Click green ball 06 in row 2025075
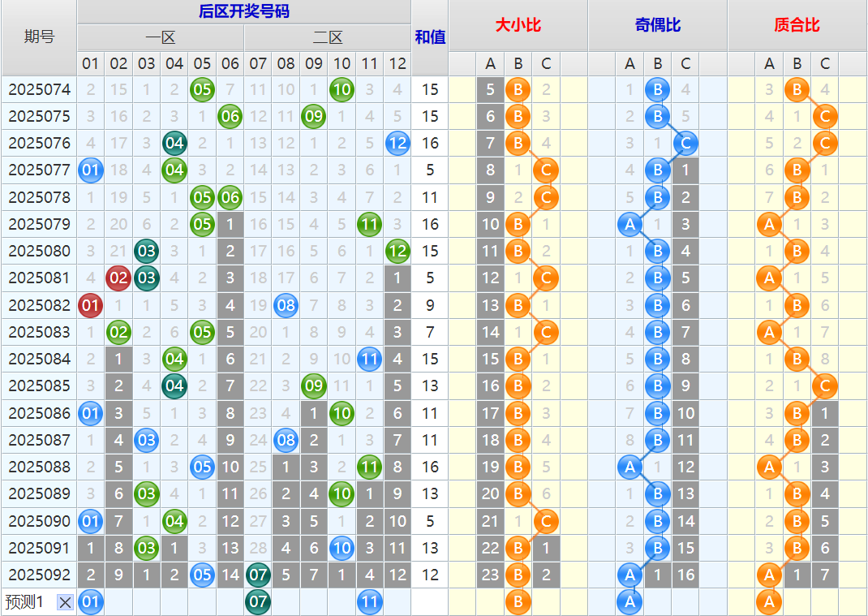Screen dimensions: 868x616 (230, 116)
